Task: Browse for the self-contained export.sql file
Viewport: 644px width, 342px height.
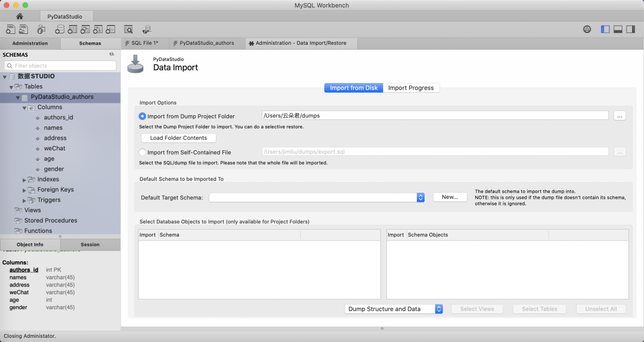Action: pos(620,152)
